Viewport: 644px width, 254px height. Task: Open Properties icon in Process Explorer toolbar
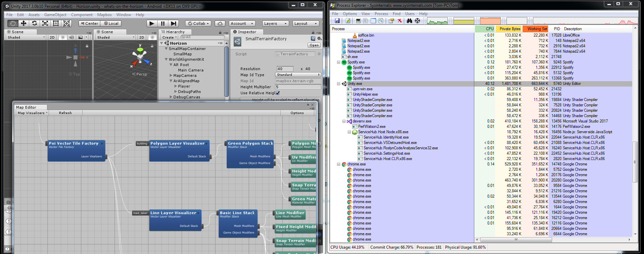pyautogui.click(x=391, y=21)
